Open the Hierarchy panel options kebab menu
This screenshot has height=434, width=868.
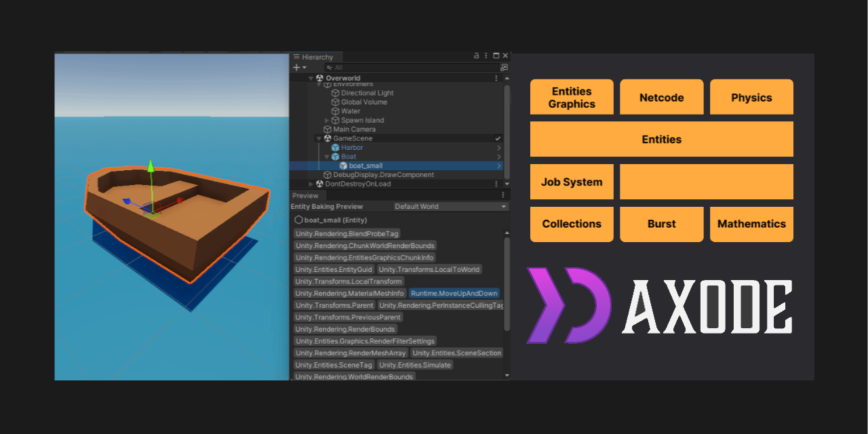coord(486,56)
